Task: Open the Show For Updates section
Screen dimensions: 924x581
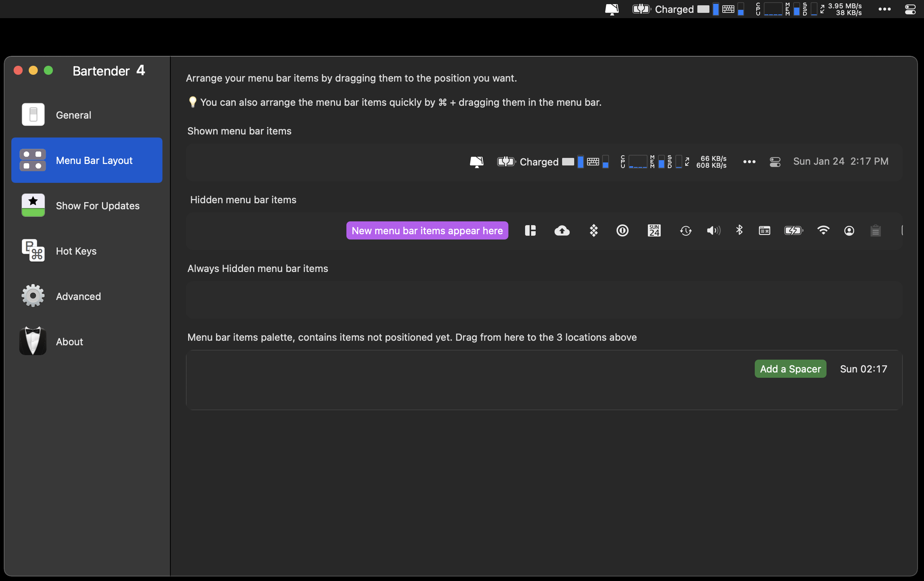Action: tap(87, 205)
